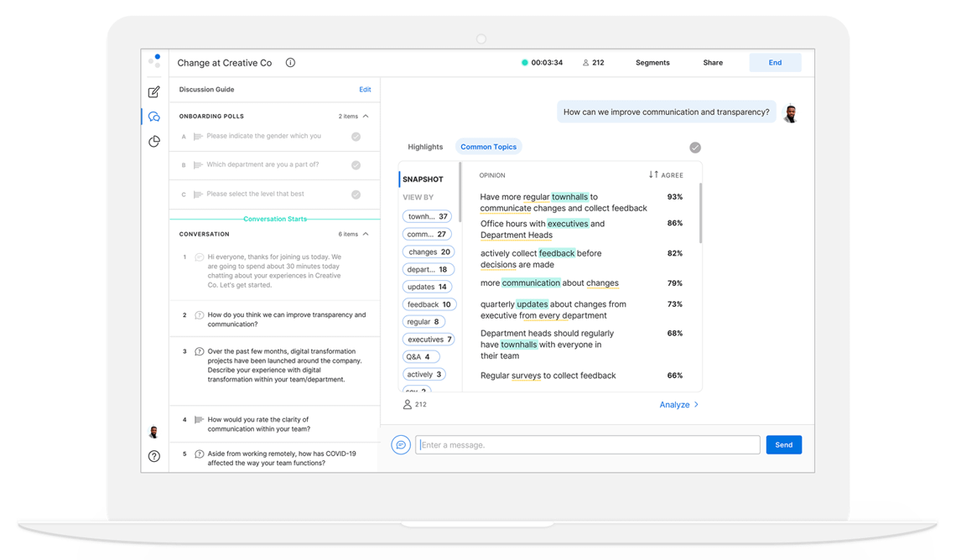Open the pie chart analytics sidebar icon

pos(154,142)
